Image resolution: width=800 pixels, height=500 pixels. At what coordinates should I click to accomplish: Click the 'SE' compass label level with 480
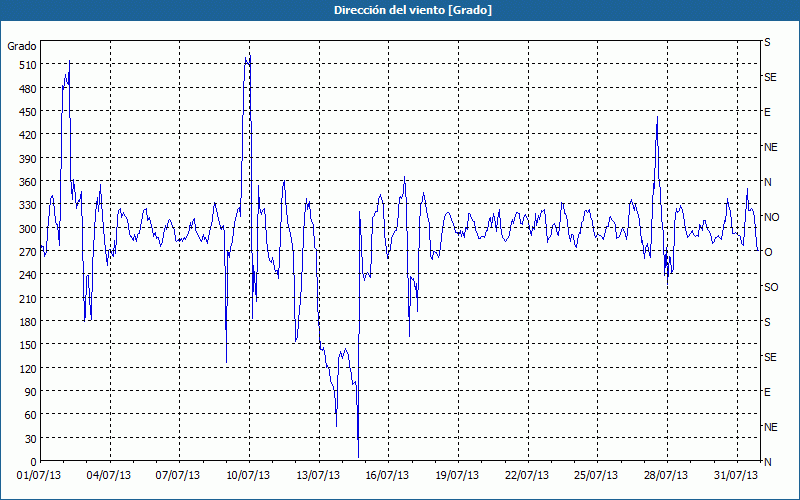click(x=770, y=77)
